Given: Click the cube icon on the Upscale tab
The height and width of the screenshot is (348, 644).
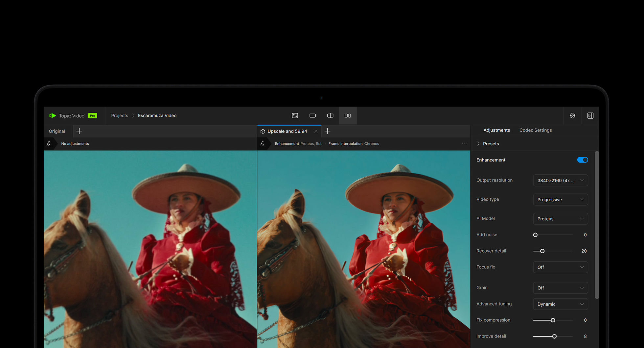Looking at the screenshot, I should (263, 131).
